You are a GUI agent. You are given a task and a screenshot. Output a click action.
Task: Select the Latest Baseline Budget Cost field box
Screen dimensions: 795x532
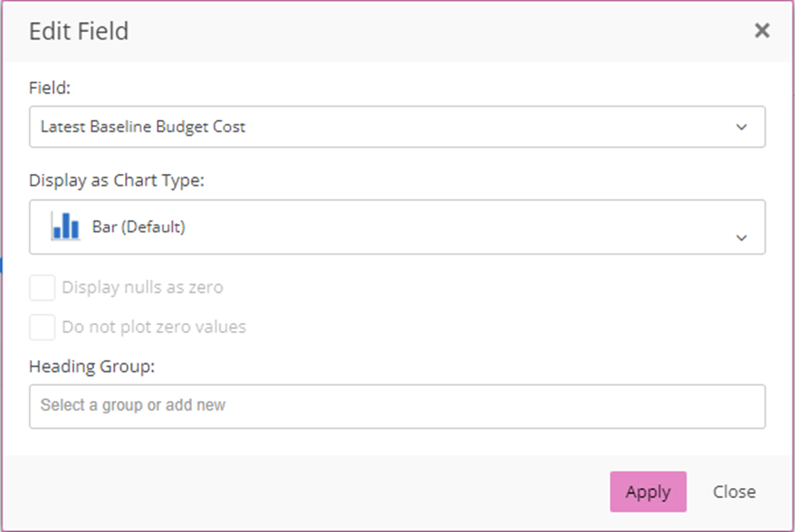380,127
